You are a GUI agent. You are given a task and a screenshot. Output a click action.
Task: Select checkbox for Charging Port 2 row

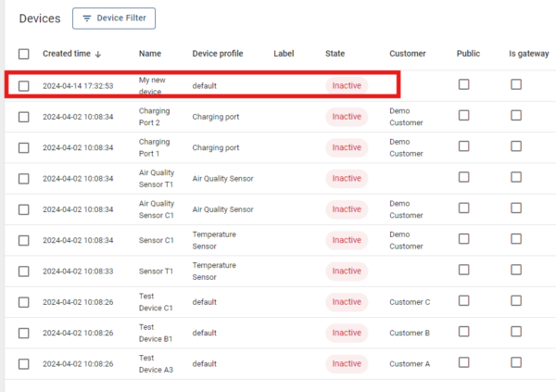pyautogui.click(x=24, y=117)
